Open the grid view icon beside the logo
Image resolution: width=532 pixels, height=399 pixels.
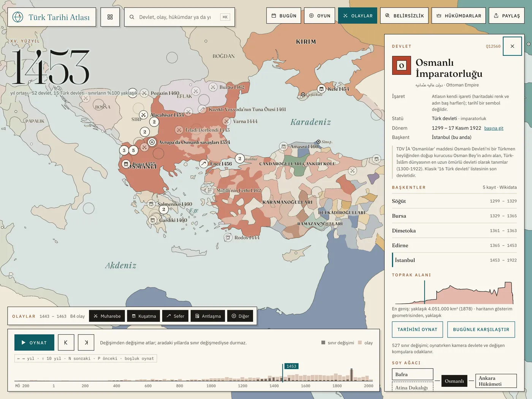pyautogui.click(x=110, y=17)
